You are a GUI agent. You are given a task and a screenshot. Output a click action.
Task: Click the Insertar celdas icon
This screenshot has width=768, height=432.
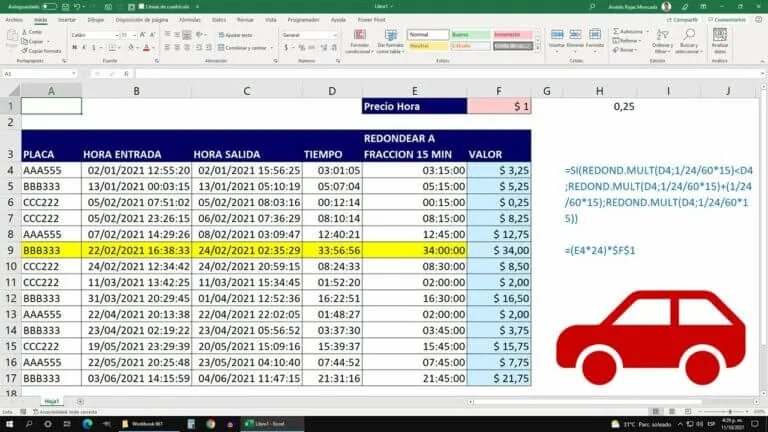coord(557,35)
